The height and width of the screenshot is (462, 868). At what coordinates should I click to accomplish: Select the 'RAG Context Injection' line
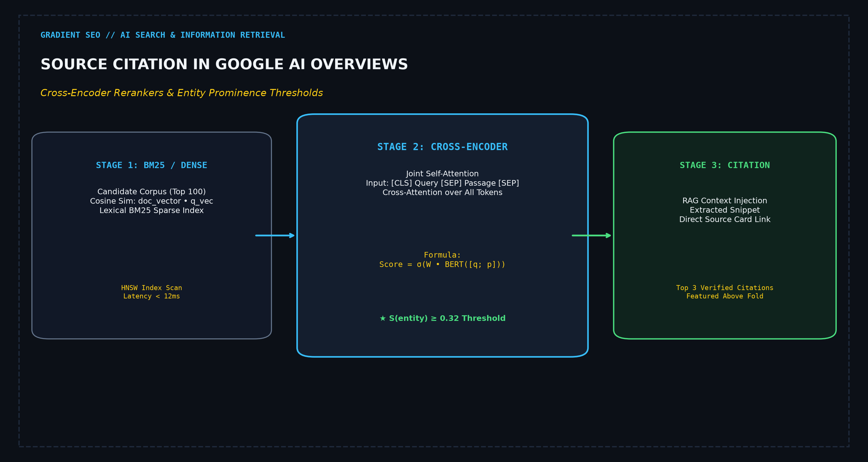(x=724, y=201)
